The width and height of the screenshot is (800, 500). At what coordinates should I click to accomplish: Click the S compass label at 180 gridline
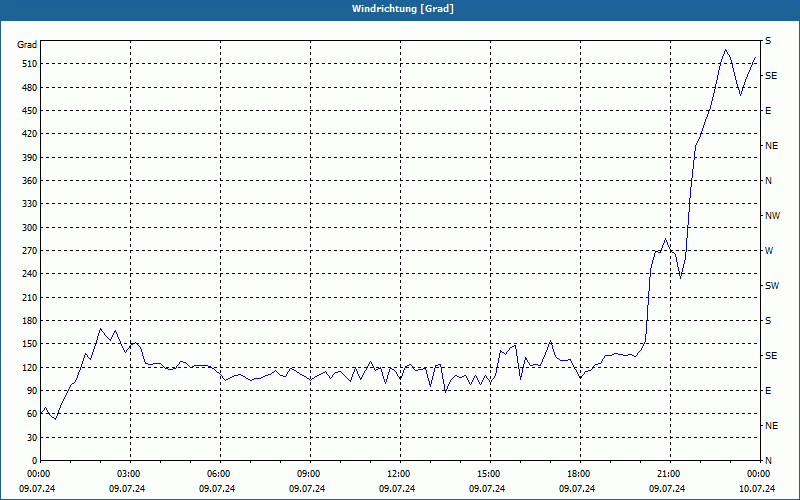pyautogui.click(x=768, y=321)
